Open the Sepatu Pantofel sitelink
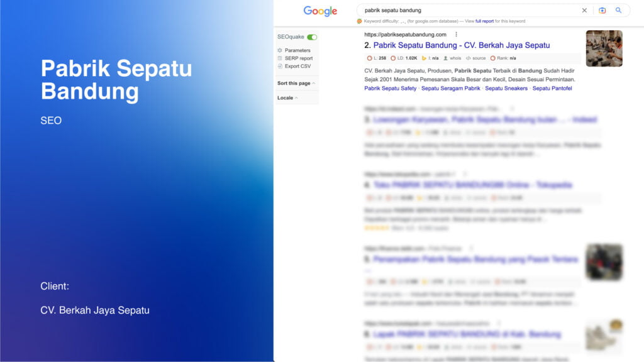 point(552,89)
